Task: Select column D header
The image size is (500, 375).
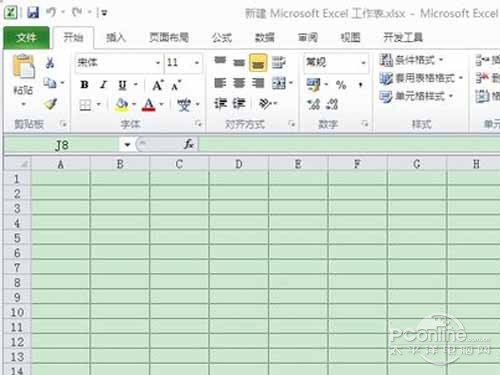Action: (x=239, y=164)
